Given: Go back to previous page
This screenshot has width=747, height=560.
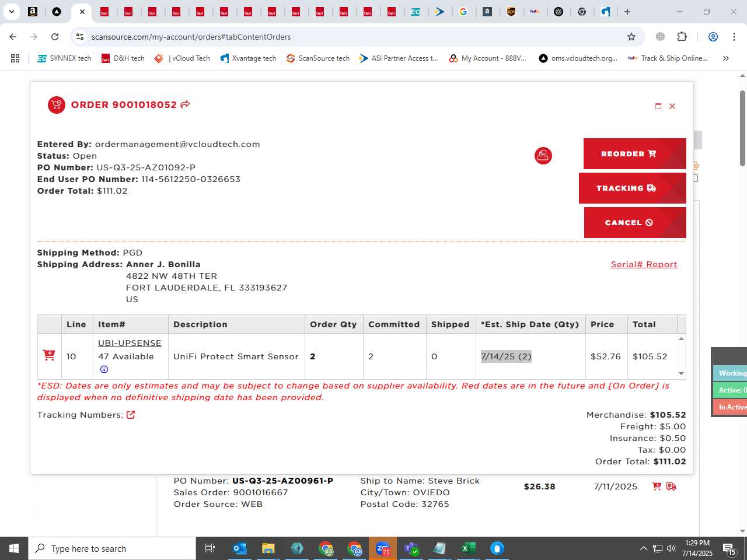Looking at the screenshot, I should [x=13, y=37].
